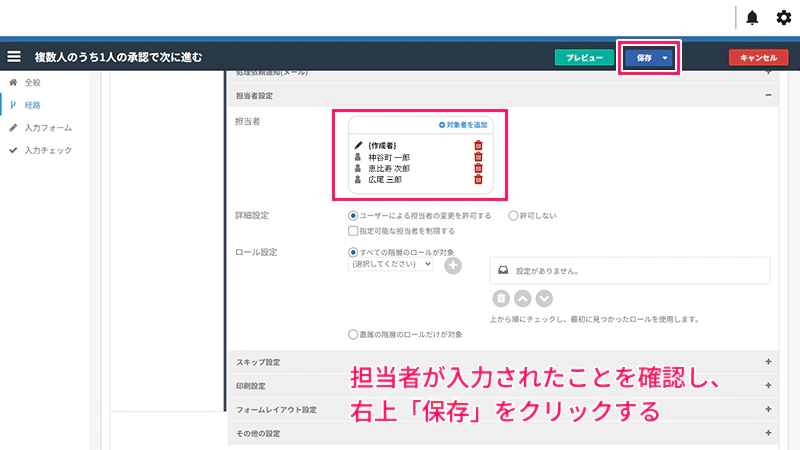This screenshot has width=800, height=450.
Task: Click the pencil icon beside 入力フォーム
Action: point(13,128)
